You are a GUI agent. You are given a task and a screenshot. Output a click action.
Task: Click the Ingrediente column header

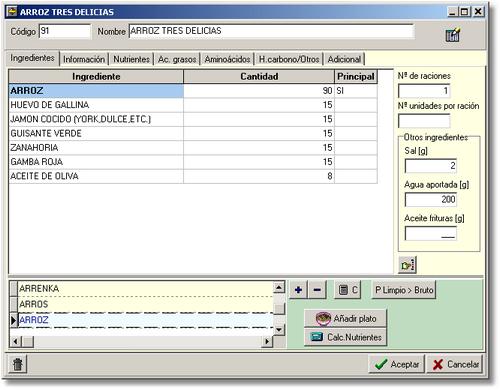[x=96, y=76]
